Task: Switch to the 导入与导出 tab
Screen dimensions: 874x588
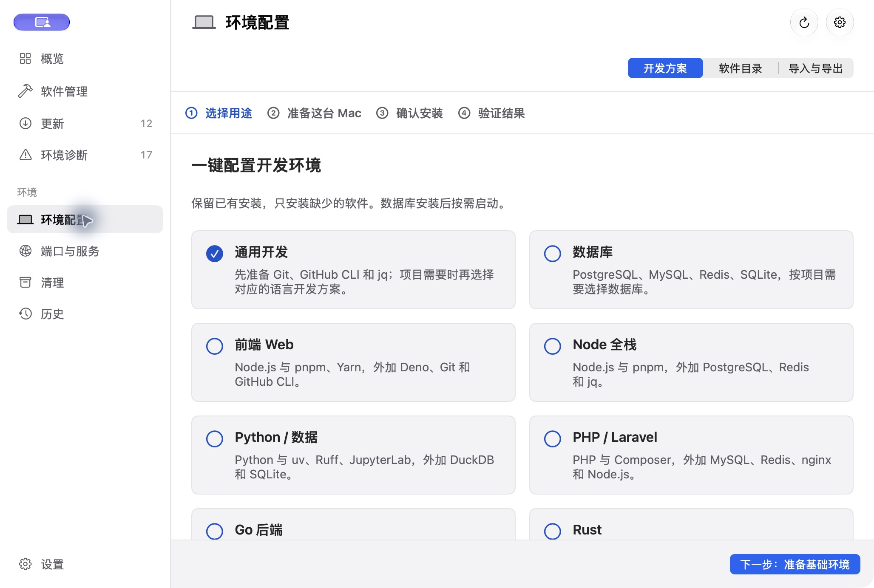Action: [x=816, y=68]
